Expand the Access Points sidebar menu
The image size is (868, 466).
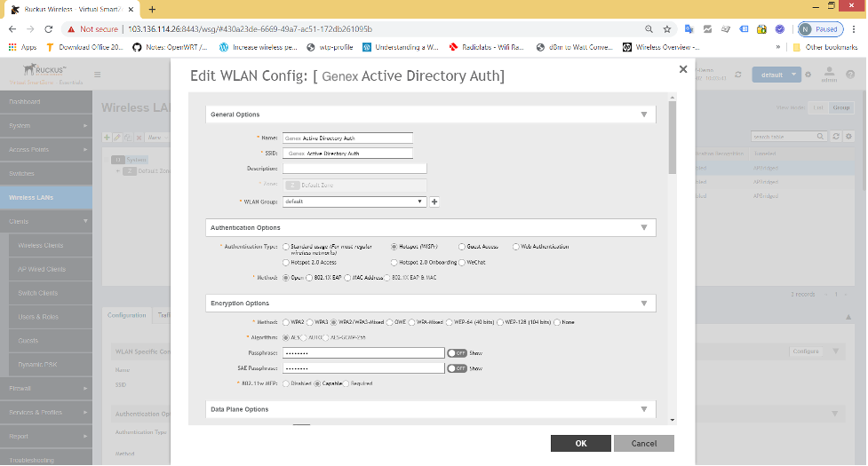46,150
